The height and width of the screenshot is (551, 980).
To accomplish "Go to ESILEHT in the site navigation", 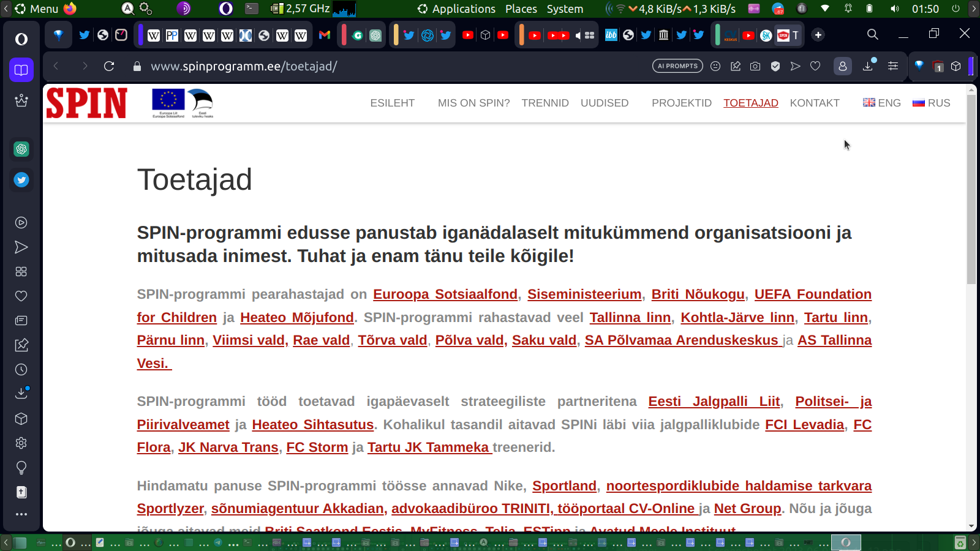I will click(393, 103).
